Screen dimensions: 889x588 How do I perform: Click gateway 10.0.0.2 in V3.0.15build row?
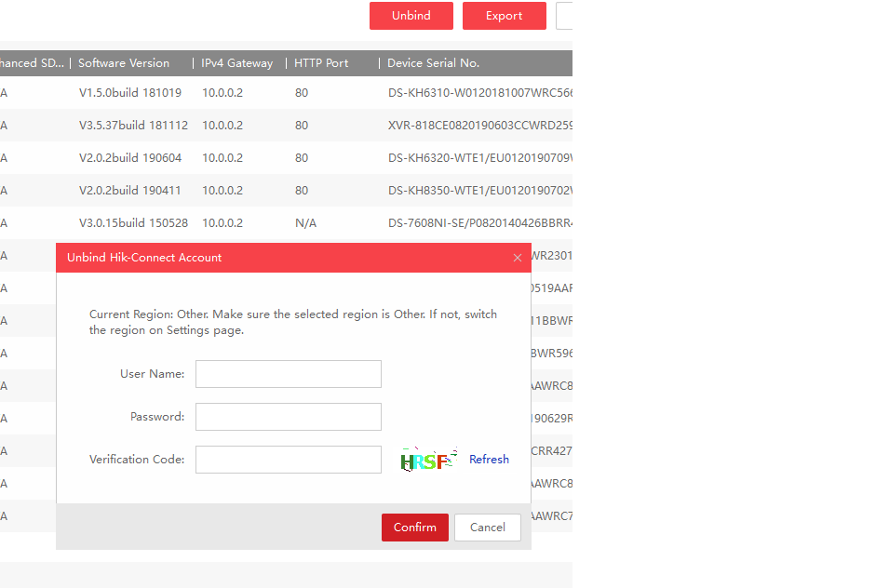222,223
